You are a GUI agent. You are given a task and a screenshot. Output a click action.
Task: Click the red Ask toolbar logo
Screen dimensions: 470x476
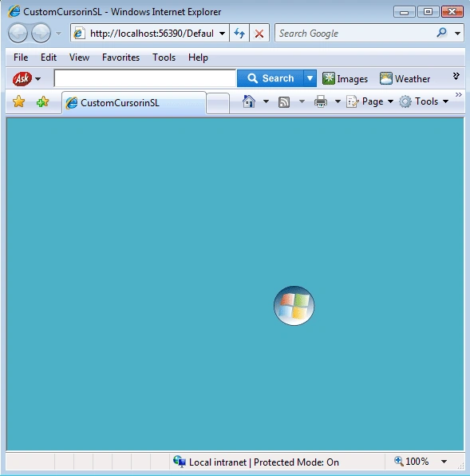tap(22, 78)
